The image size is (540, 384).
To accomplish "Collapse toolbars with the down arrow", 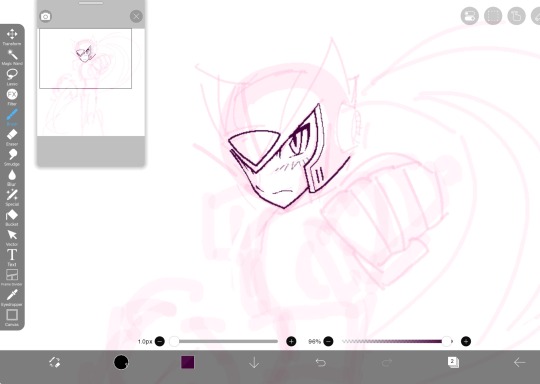I will pyautogui.click(x=254, y=362).
